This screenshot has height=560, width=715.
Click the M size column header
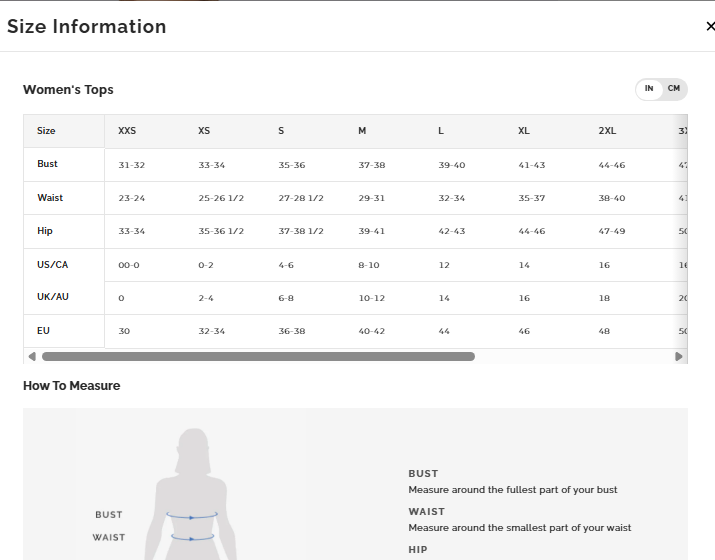[362, 131]
